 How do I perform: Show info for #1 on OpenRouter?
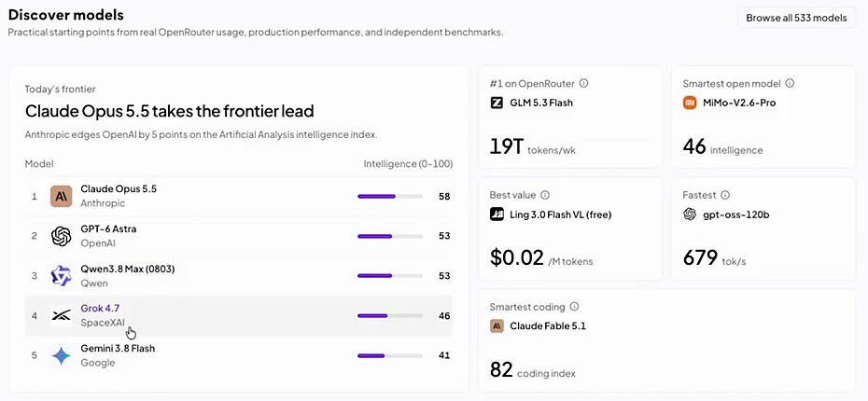pyautogui.click(x=583, y=84)
